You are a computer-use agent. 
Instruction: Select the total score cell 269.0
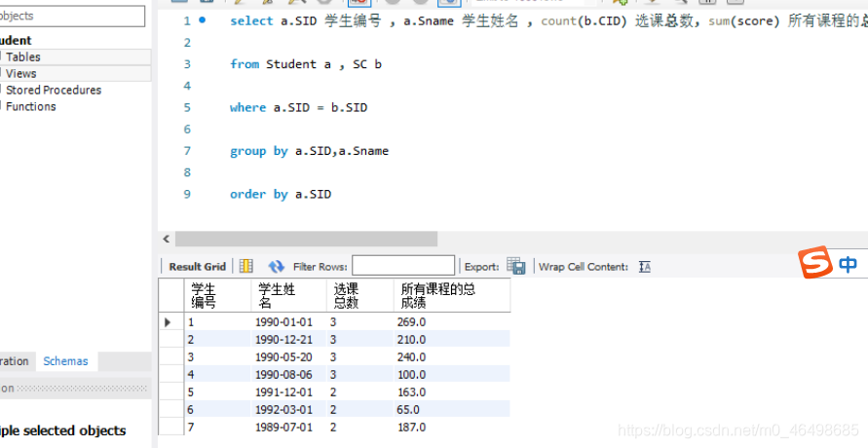(x=452, y=322)
